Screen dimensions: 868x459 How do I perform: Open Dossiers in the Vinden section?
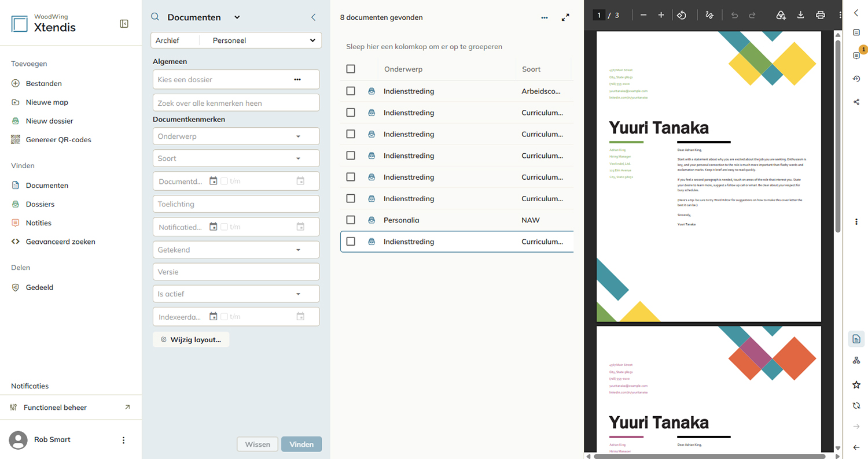point(40,204)
